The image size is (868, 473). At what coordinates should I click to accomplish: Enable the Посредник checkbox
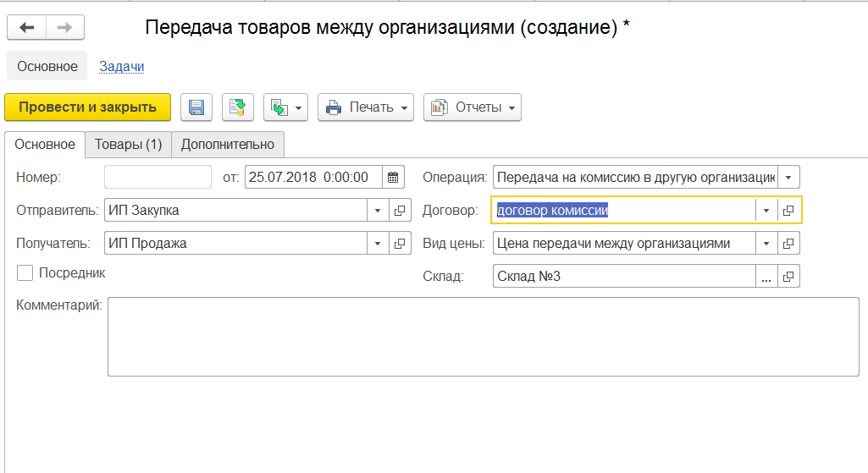tap(25, 273)
